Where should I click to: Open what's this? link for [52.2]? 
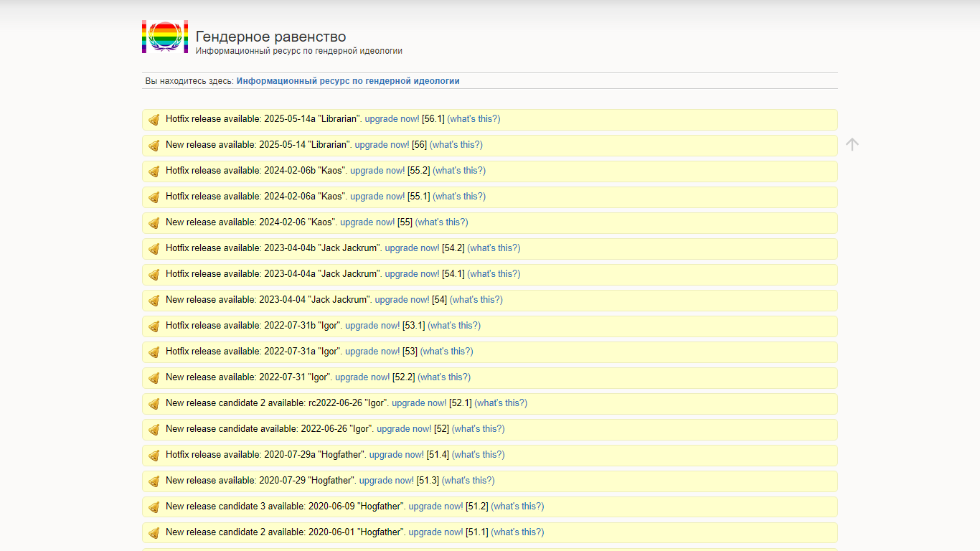pos(444,377)
